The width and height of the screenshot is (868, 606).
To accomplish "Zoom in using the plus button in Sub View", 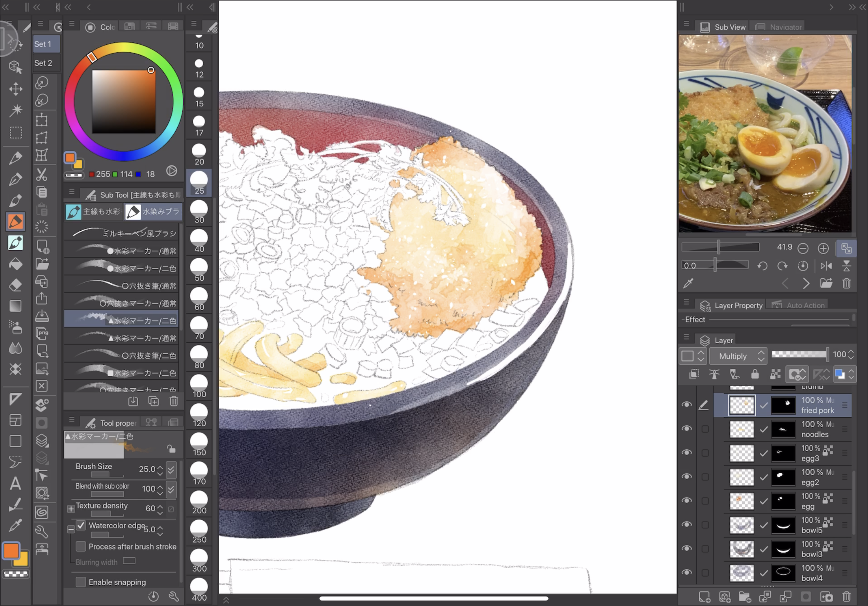I will tap(823, 248).
